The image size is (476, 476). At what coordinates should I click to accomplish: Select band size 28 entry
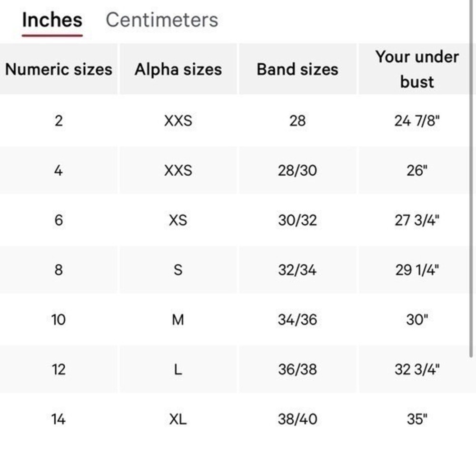click(297, 121)
